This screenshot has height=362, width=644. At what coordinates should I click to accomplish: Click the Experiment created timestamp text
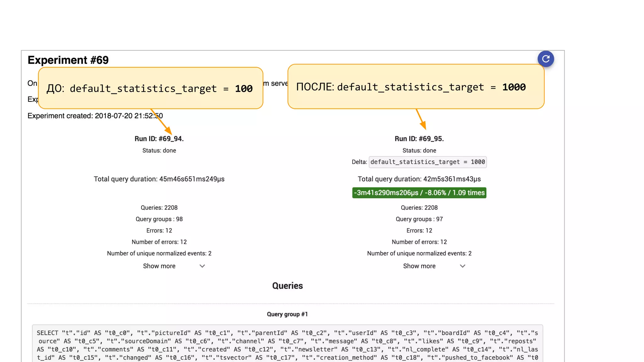click(95, 116)
